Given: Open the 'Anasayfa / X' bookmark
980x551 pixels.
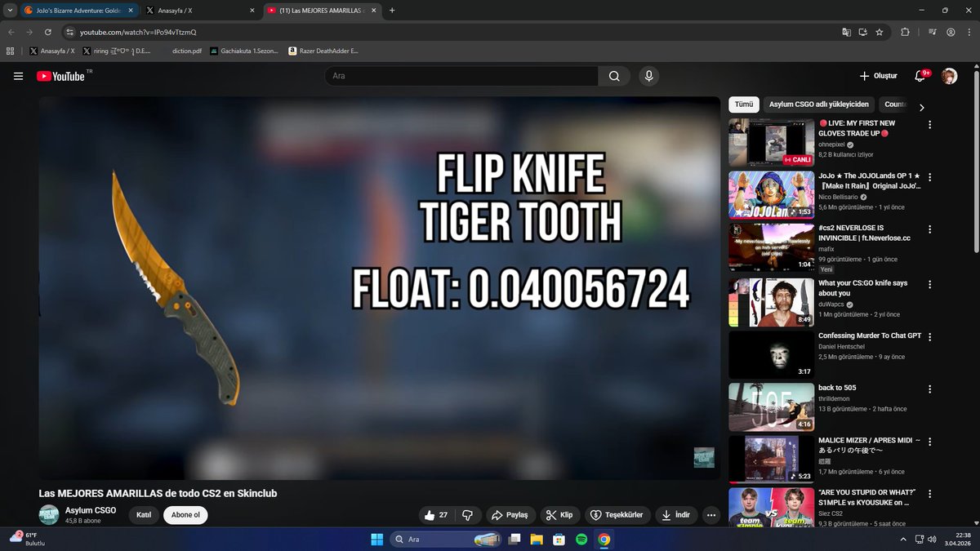Looking at the screenshot, I should click(51, 51).
